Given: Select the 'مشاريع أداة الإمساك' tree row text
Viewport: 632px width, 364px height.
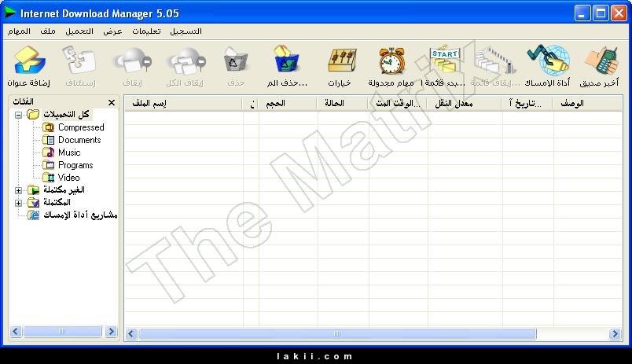Looking at the screenshot, I should point(80,215).
